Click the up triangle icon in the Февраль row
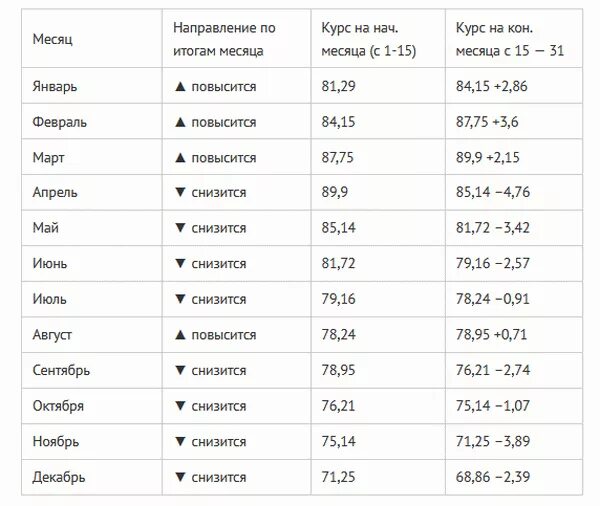The width and height of the screenshot is (600, 506). tap(180, 122)
